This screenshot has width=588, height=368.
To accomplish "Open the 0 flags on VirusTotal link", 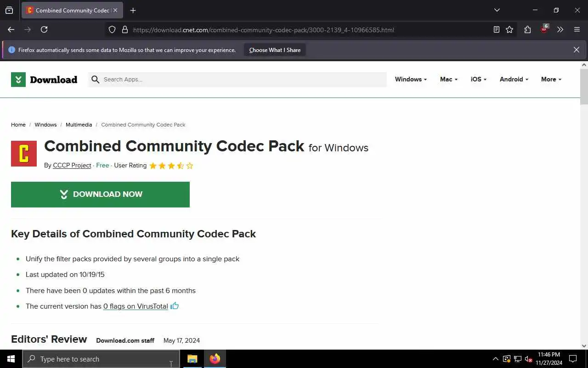I will point(136,306).
